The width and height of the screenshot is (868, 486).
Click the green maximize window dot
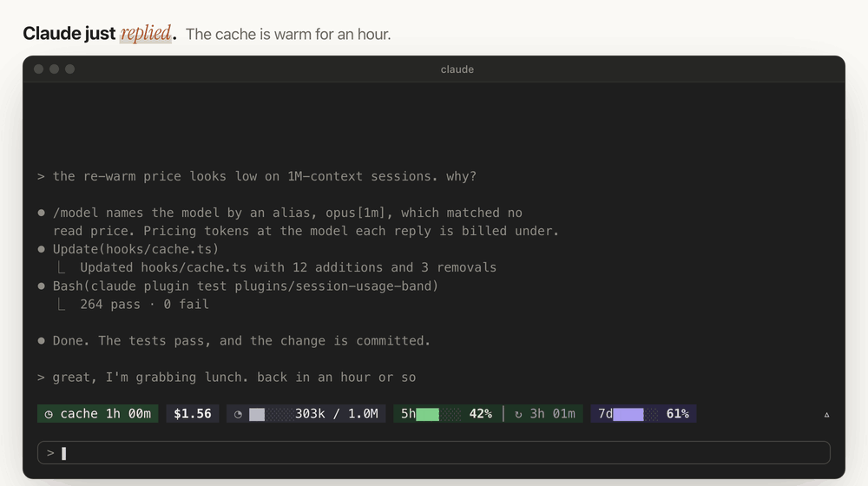69,69
